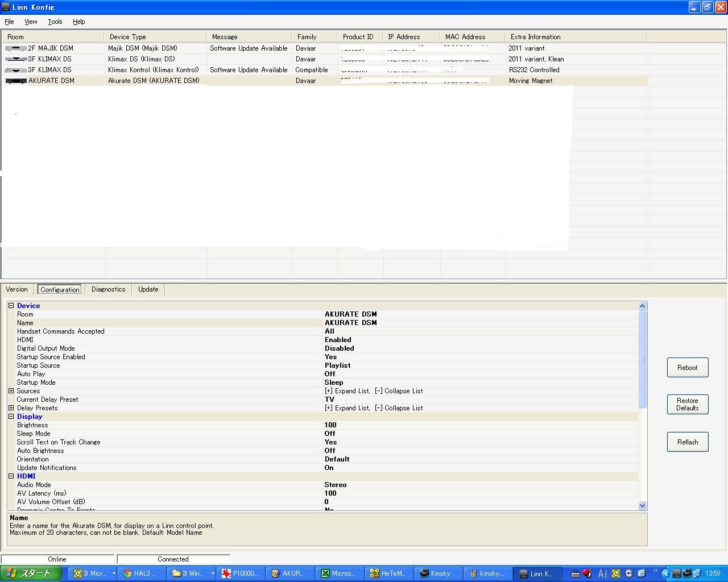Screen dimensions: 728x582
Task: Click the Audio Mode value 'Stereo'
Action: tap(336, 485)
